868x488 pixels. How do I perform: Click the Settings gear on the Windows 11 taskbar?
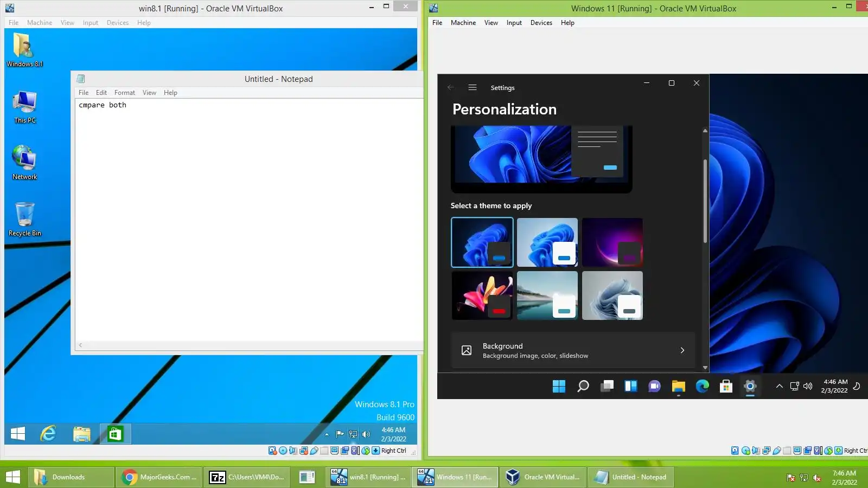pyautogui.click(x=750, y=386)
